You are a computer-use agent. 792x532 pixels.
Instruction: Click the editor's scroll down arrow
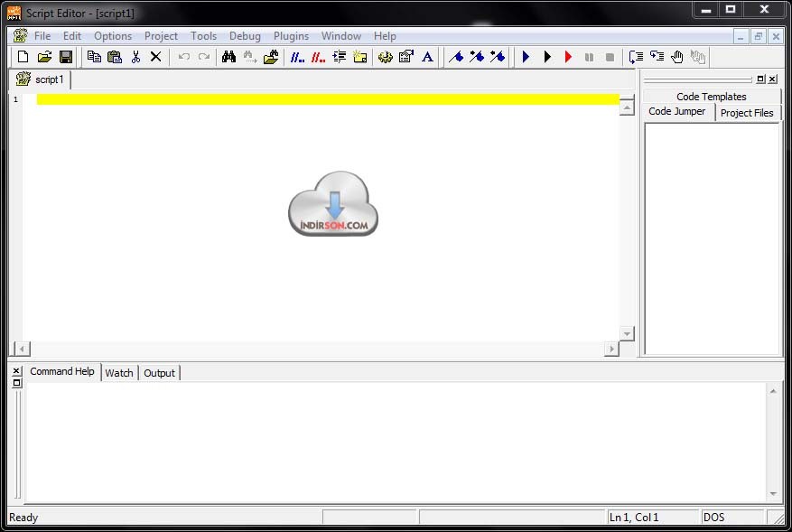(x=627, y=333)
